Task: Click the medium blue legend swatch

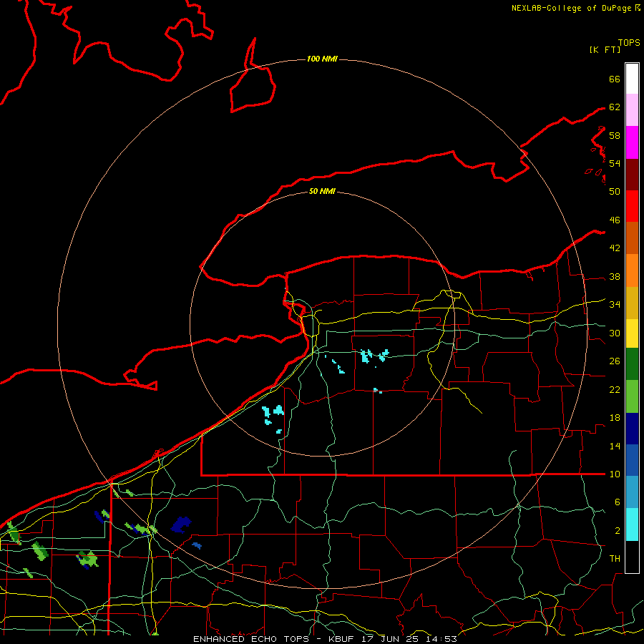Action: pyautogui.click(x=632, y=460)
